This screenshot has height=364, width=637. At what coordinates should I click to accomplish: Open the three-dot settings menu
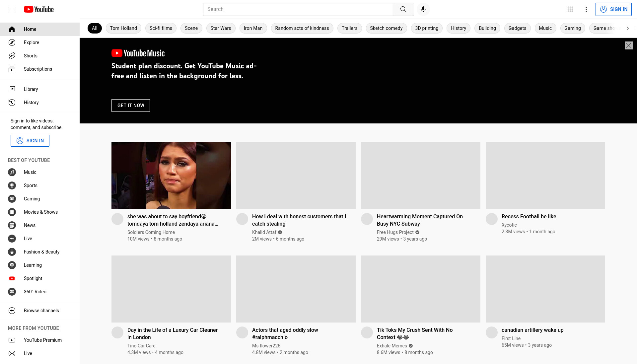pyautogui.click(x=586, y=9)
